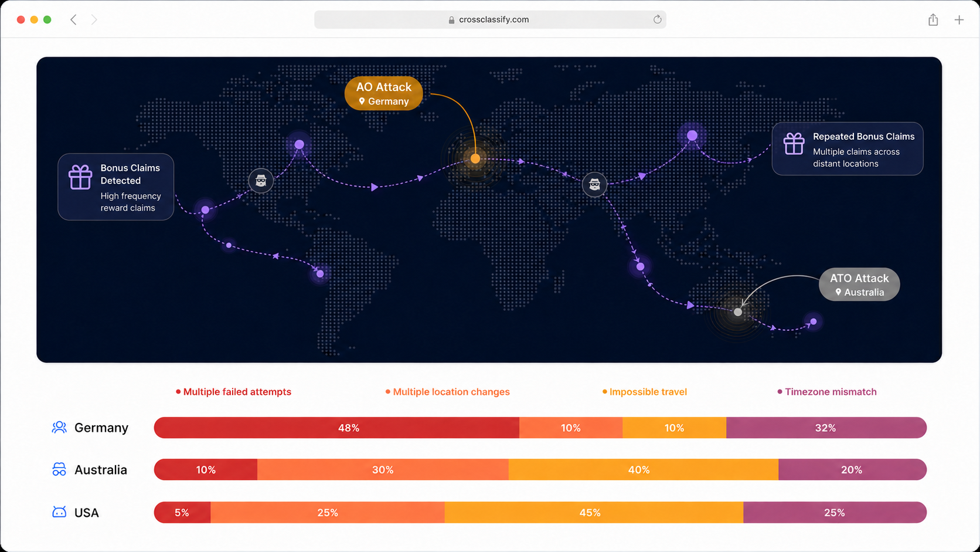Click the AO Attack Germany label
This screenshot has width=980, height=552.
click(x=384, y=93)
